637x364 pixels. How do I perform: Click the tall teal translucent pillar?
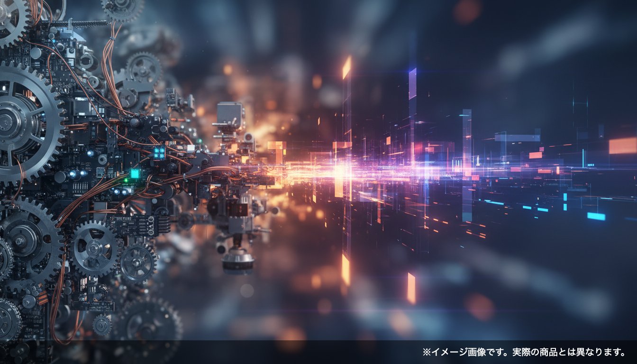tap(467, 142)
